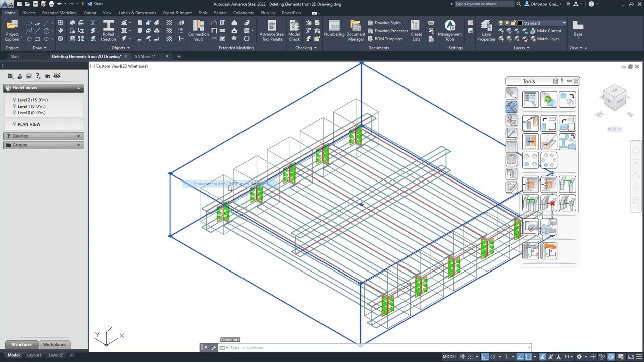Screen dimensions: 644x362
Task: Switch to the GA Sheet 1 drawing tab
Action: pos(145,56)
